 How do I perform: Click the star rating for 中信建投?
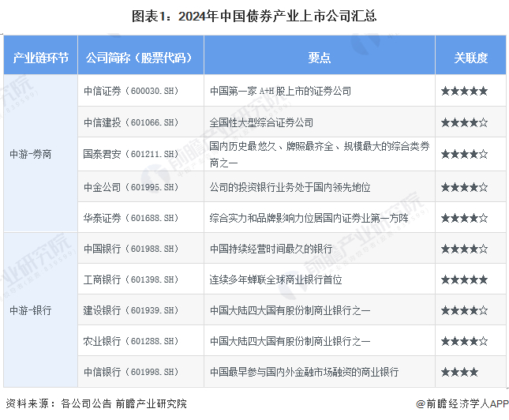(464, 122)
